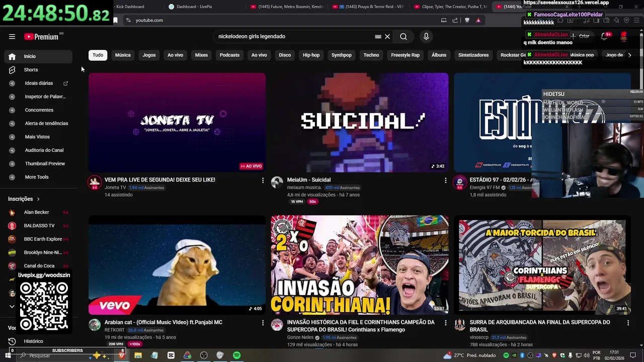
Task: Open Ideais diárias tool
Action: point(38,83)
